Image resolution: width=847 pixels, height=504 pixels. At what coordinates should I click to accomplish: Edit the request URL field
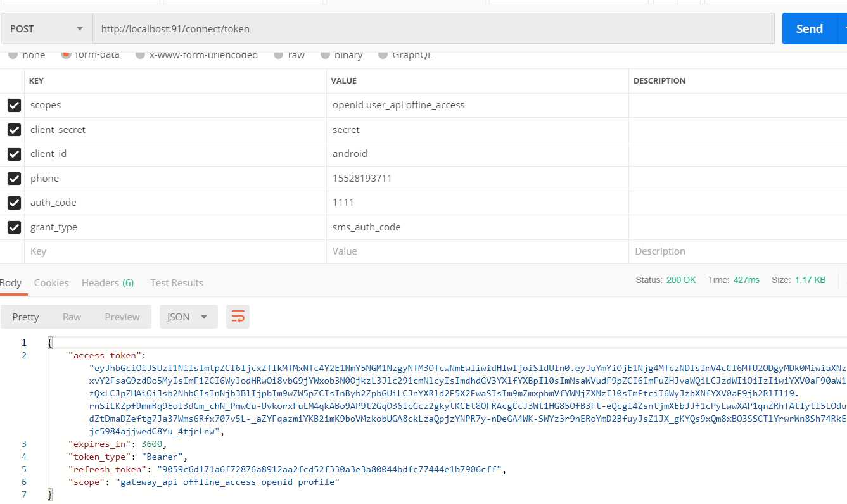[433, 28]
